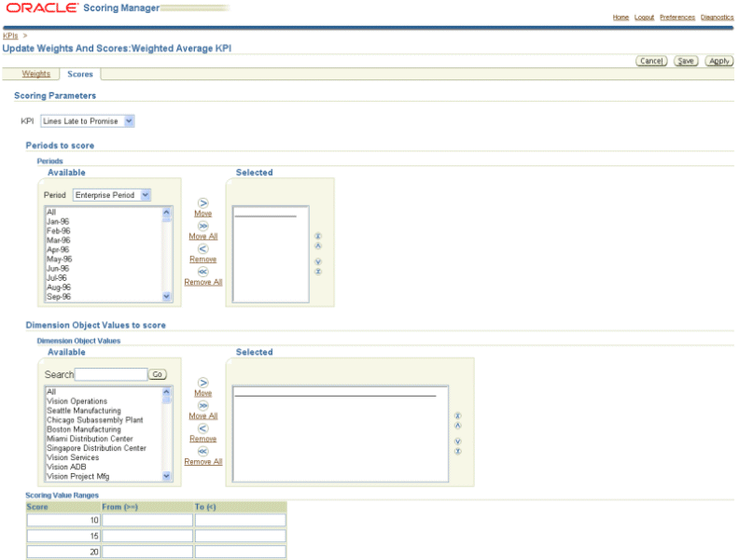Click Move arrow icon in Dimension Object Values
Screen dimensions: 739x560
(x=202, y=383)
